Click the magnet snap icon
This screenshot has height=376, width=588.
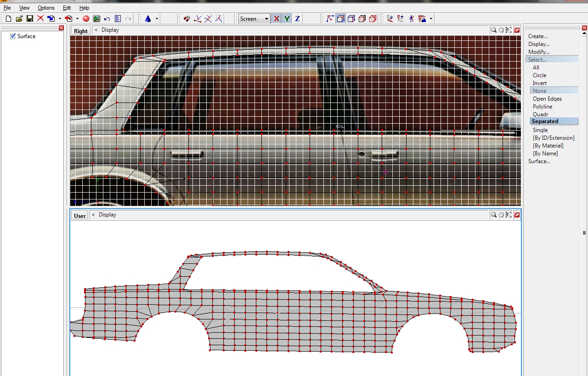tap(187, 19)
